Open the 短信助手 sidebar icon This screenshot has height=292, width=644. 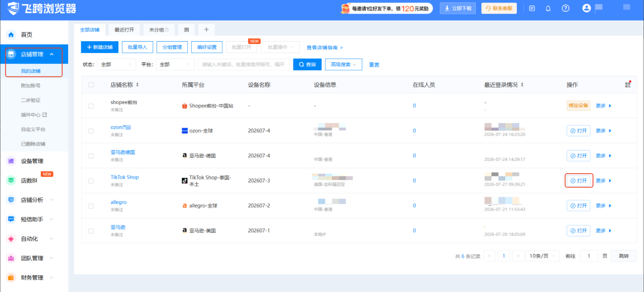coord(11,219)
